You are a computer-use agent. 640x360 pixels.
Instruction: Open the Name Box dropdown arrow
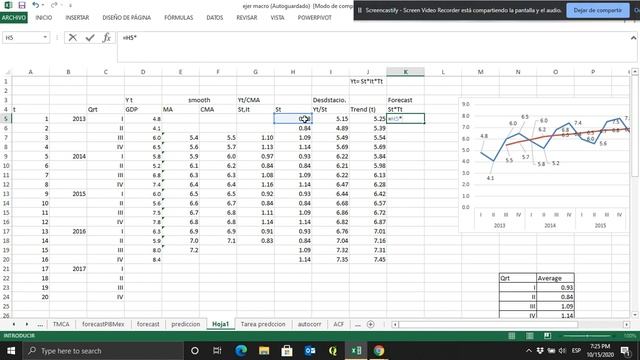(x=45, y=38)
